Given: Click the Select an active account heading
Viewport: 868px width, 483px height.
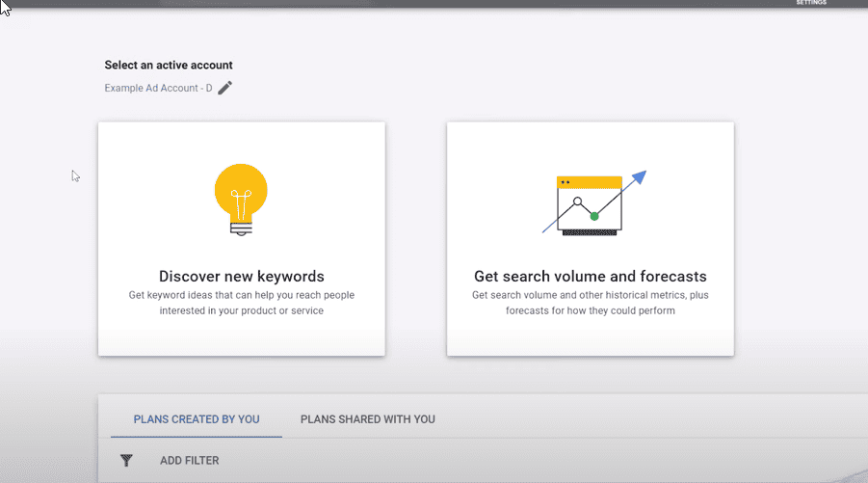Looking at the screenshot, I should pyautogui.click(x=169, y=65).
